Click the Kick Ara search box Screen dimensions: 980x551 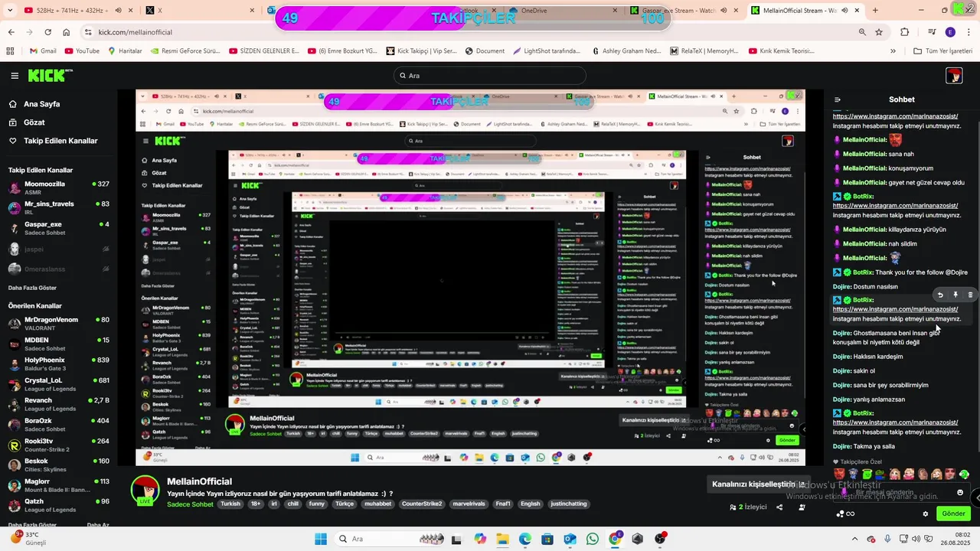(x=490, y=76)
